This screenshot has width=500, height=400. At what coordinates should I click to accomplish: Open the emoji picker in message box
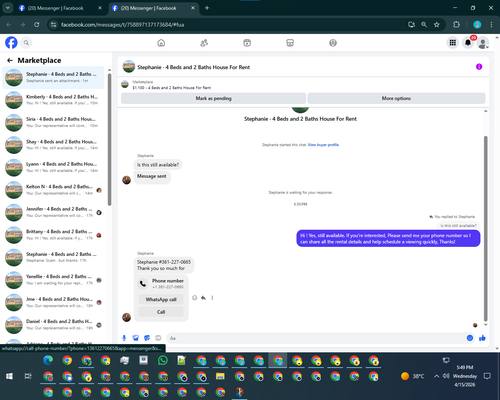pos(470,338)
